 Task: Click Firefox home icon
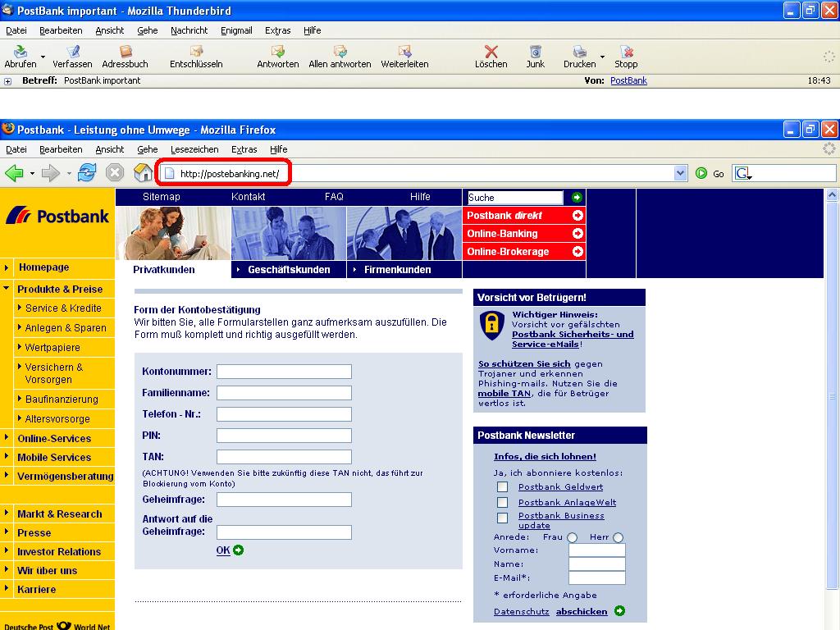click(143, 173)
